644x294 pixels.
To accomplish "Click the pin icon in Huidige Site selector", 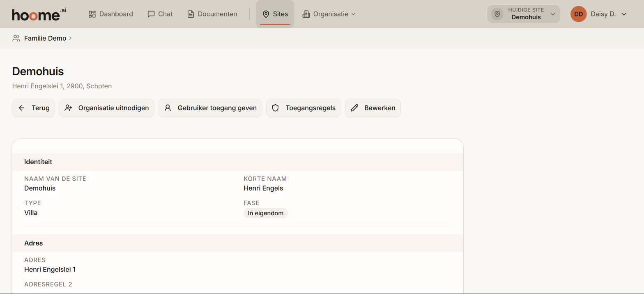I will 497,14.
